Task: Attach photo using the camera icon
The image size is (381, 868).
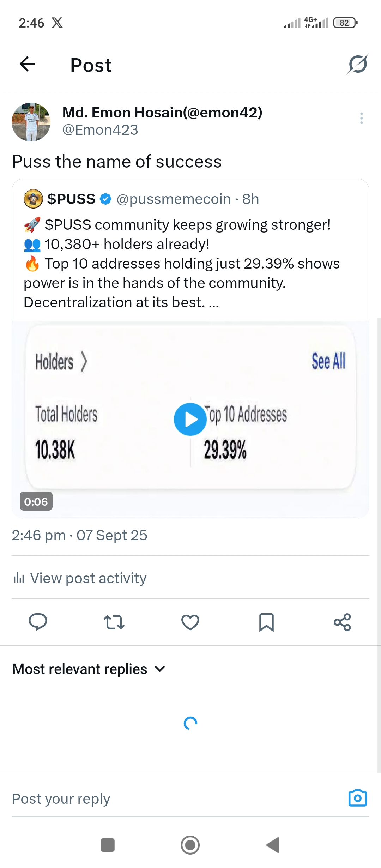Action: pyautogui.click(x=358, y=798)
